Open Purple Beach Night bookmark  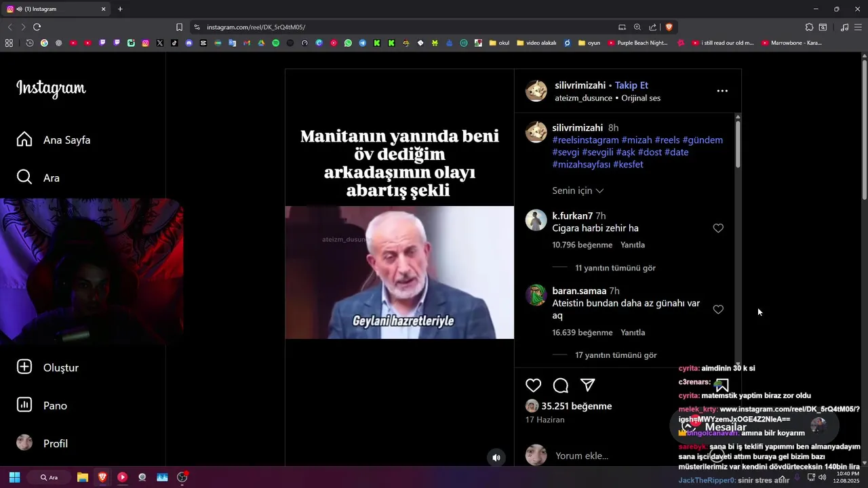[x=638, y=43]
